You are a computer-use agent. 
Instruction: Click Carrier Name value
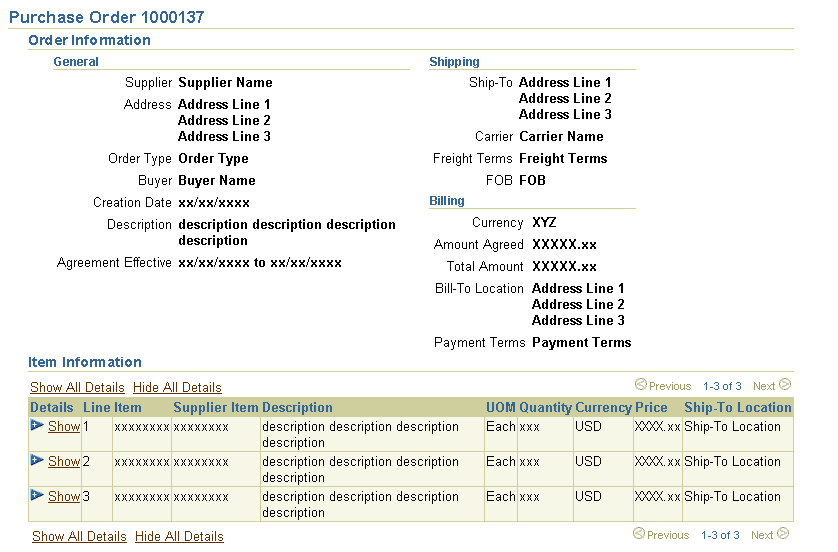(561, 136)
